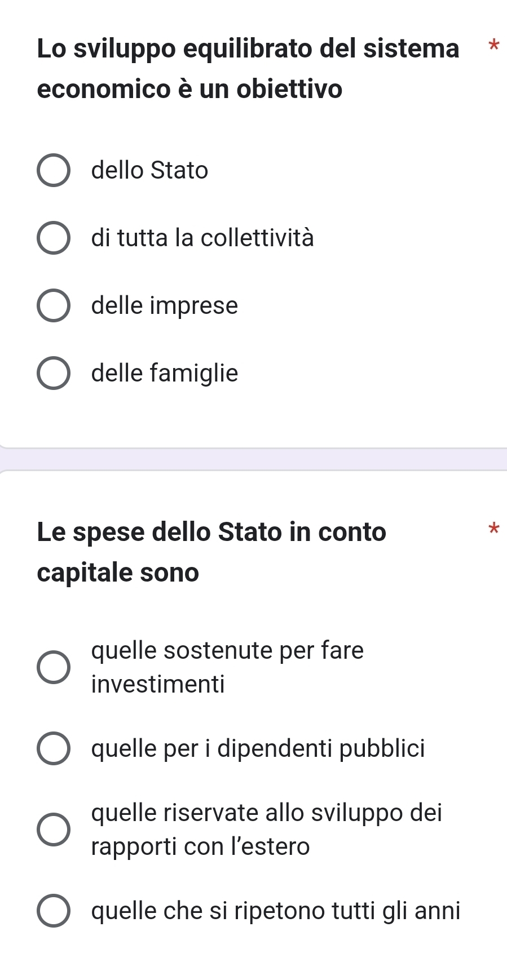Click the 'quelle per i dipendenti pubblici' text

258,748
